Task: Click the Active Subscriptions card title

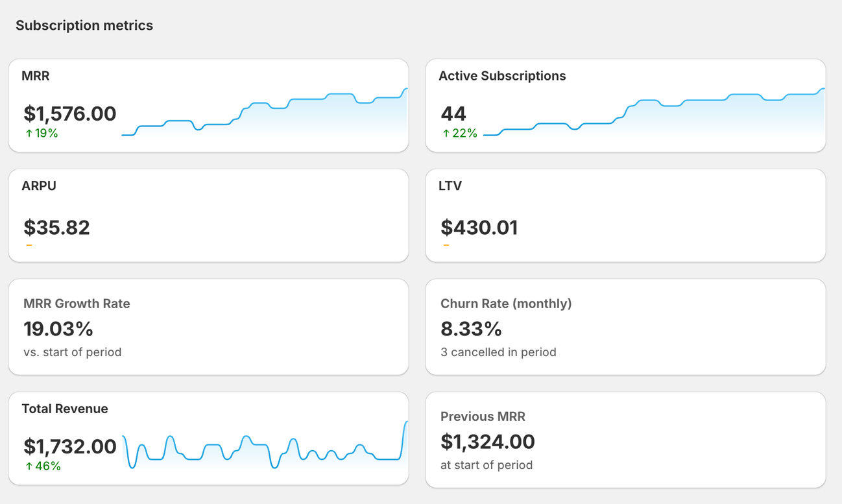Action: click(502, 76)
